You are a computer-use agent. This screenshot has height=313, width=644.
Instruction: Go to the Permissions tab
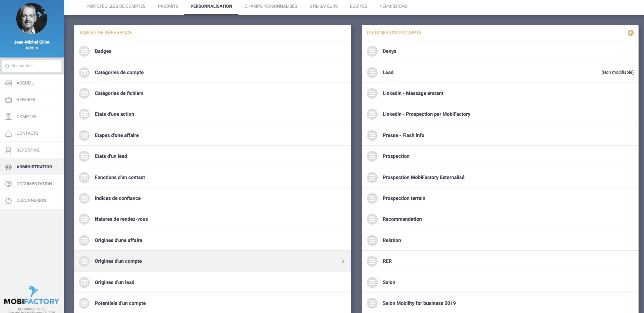coord(393,6)
